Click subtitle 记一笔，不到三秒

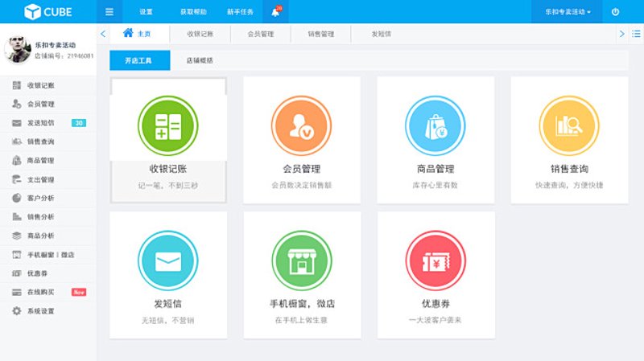168,186
